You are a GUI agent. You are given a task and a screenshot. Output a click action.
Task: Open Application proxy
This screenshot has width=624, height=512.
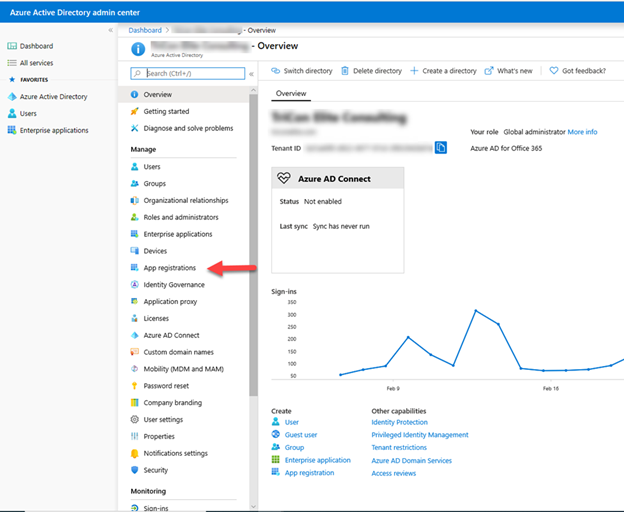click(x=170, y=302)
